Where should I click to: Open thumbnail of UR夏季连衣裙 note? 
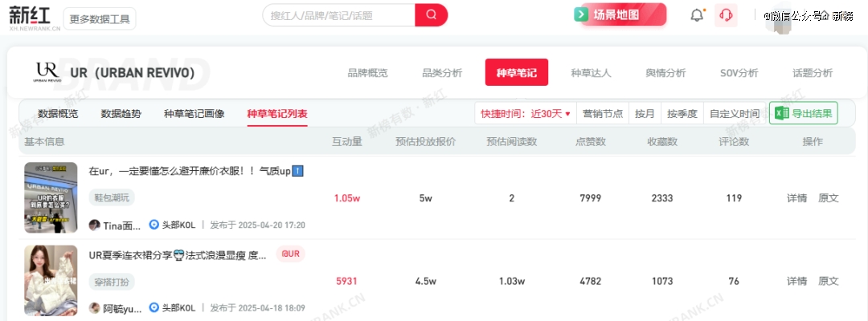pyautogui.click(x=51, y=281)
